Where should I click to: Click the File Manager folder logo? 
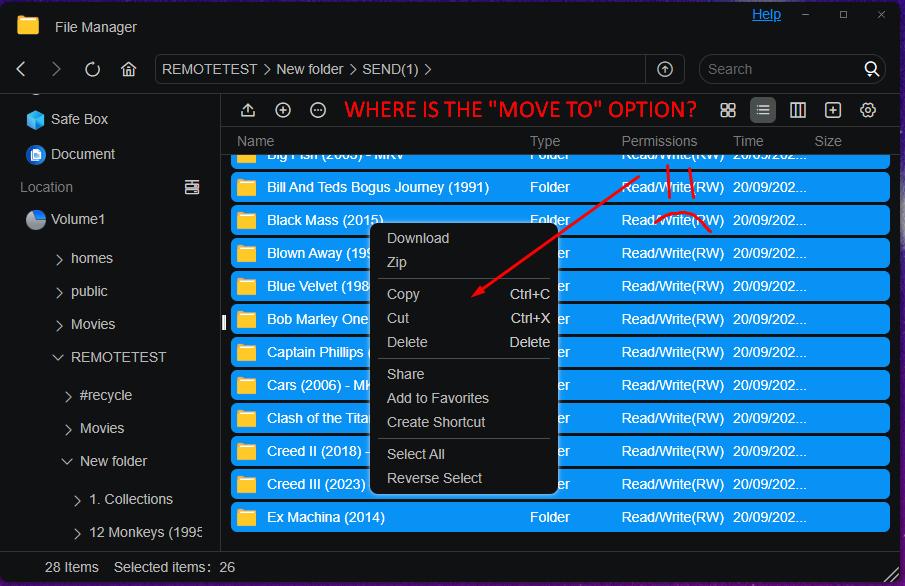click(28, 26)
